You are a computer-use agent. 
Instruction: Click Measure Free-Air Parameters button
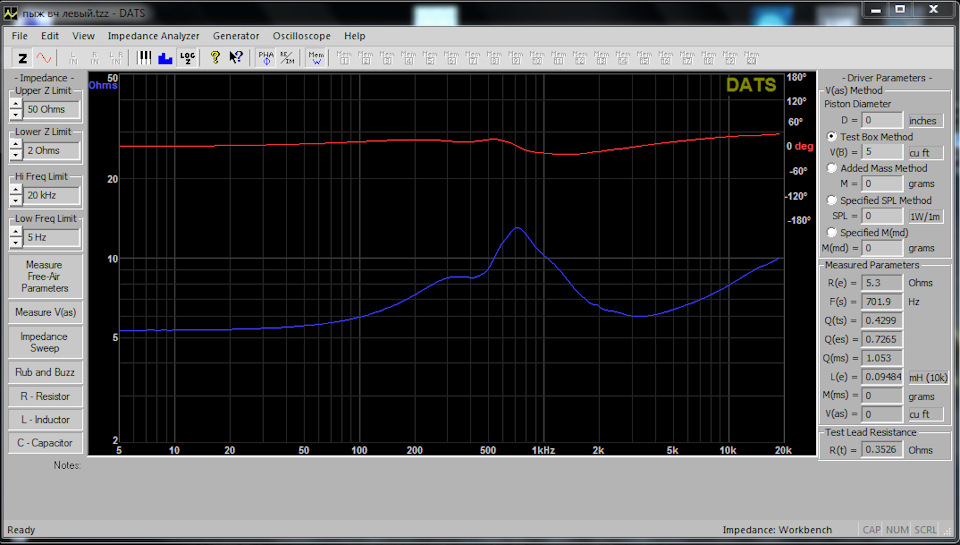coord(45,276)
